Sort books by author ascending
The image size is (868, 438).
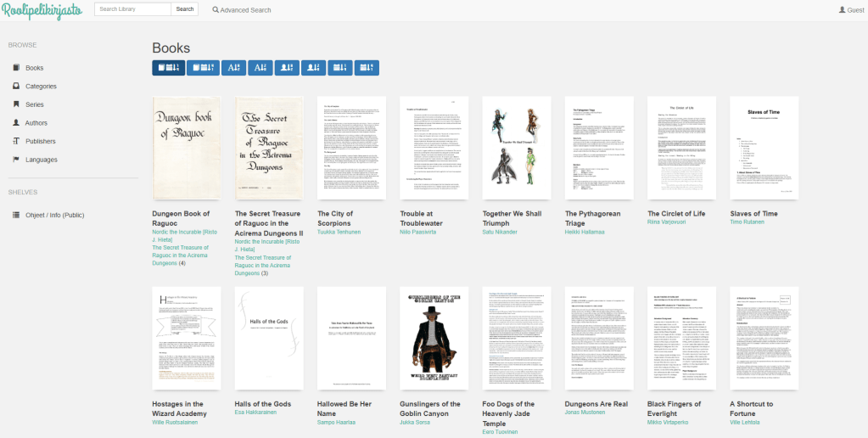pyautogui.click(x=287, y=68)
